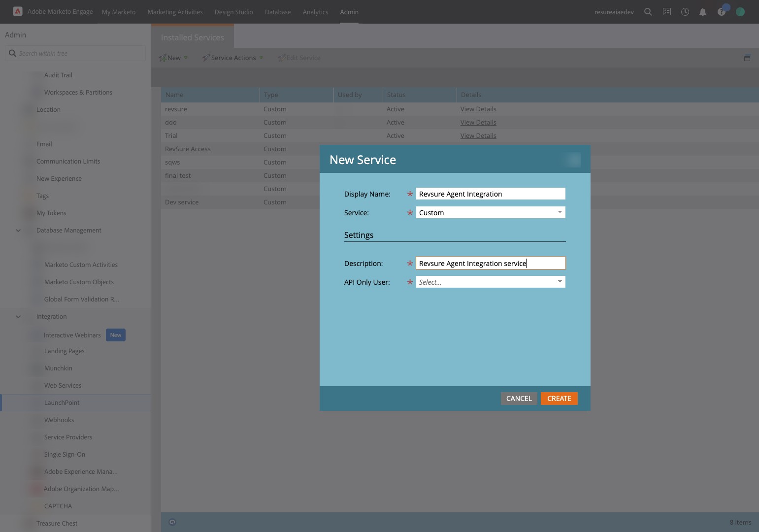
Task: Open Analytics in top navigation
Action: pyautogui.click(x=315, y=12)
